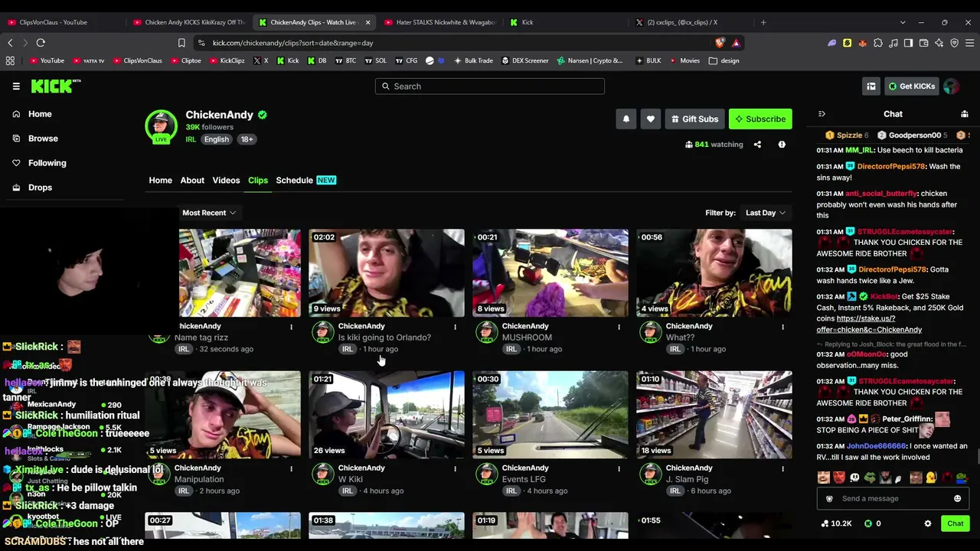Viewport: 980px width, 551px height.
Task: Open the browser main hamburger menu
Action: tap(969, 43)
